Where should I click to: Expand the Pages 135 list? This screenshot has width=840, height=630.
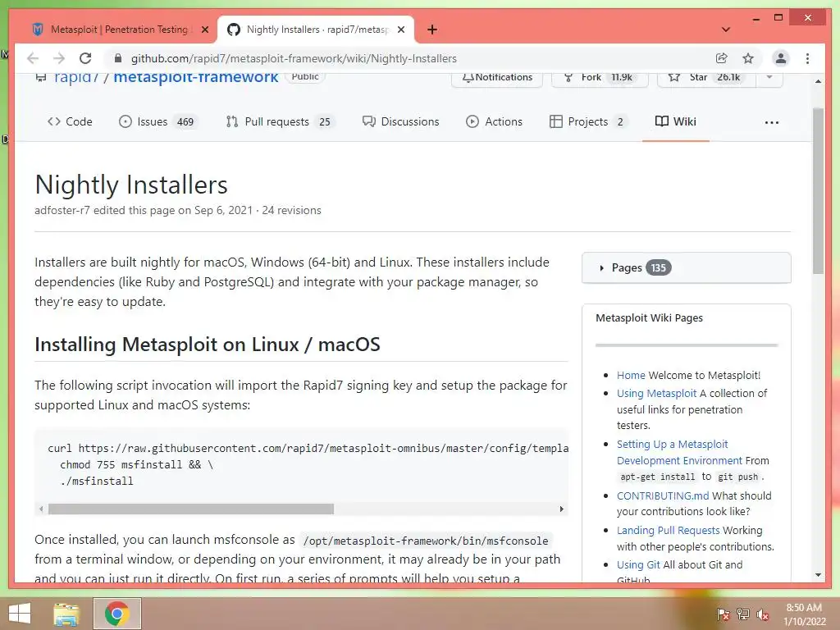point(687,267)
